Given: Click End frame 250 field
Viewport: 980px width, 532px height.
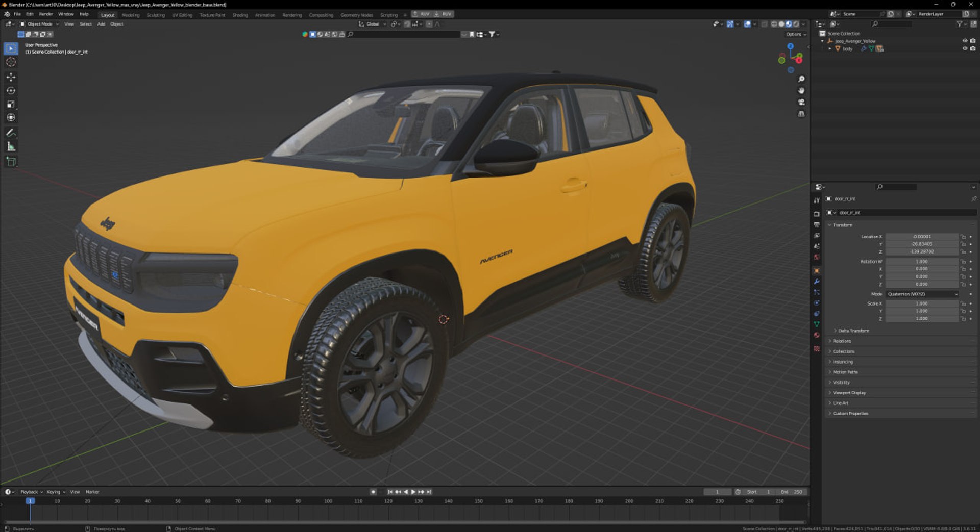Looking at the screenshot, I should (793, 492).
